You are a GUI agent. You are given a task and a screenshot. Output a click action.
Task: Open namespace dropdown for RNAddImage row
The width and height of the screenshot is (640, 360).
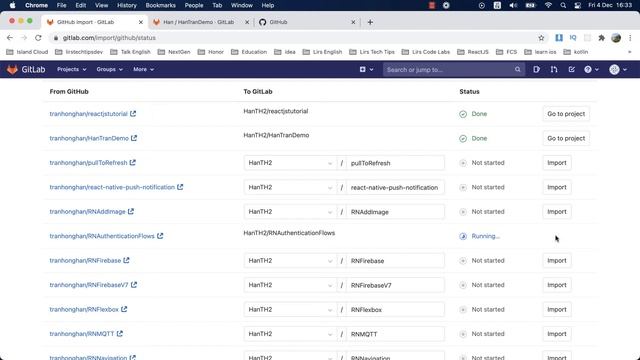[290, 212]
